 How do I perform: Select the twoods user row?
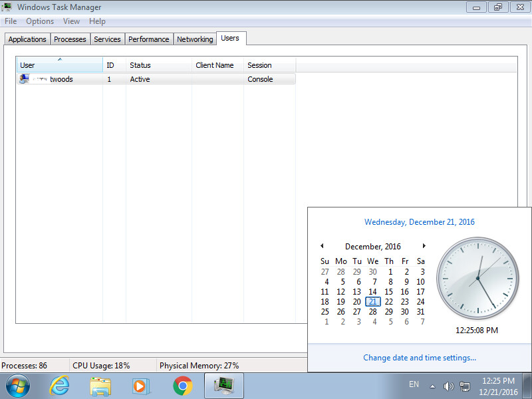61,79
